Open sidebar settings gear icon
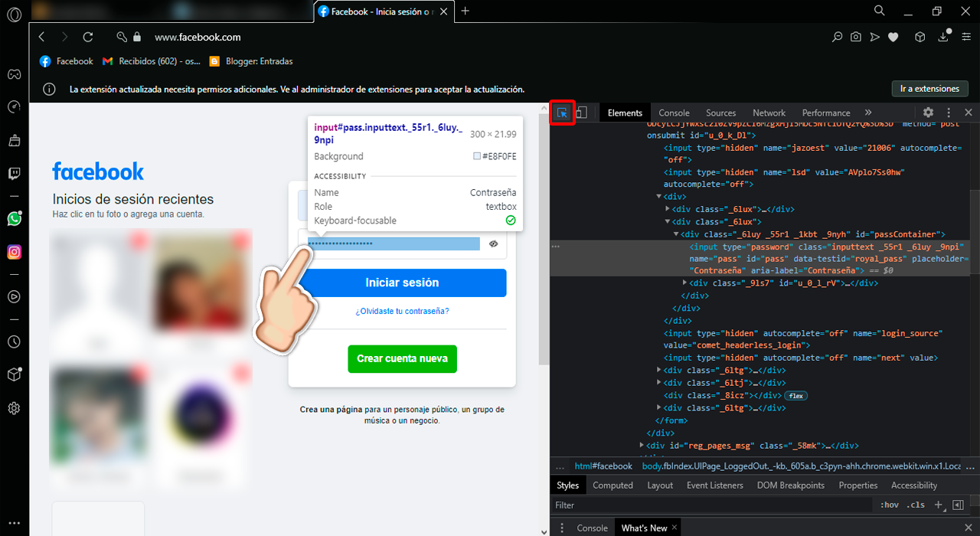980x536 pixels. pos(14,408)
